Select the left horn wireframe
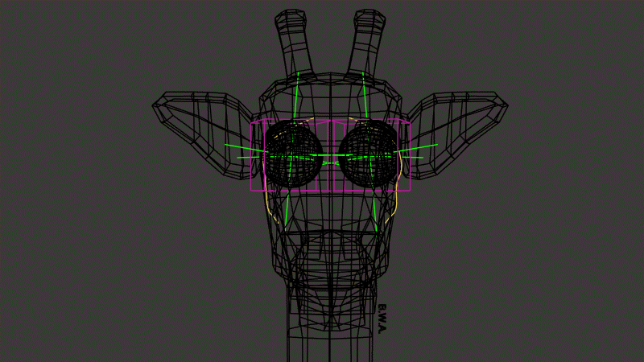The width and height of the screenshot is (644, 362). [294, 43]
